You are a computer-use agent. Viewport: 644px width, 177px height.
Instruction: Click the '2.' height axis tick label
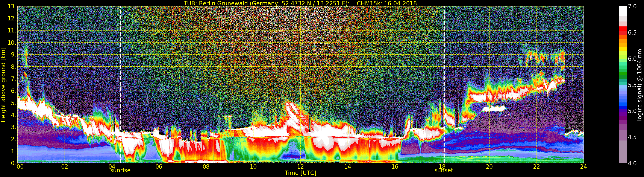click(x=13, y=139)
